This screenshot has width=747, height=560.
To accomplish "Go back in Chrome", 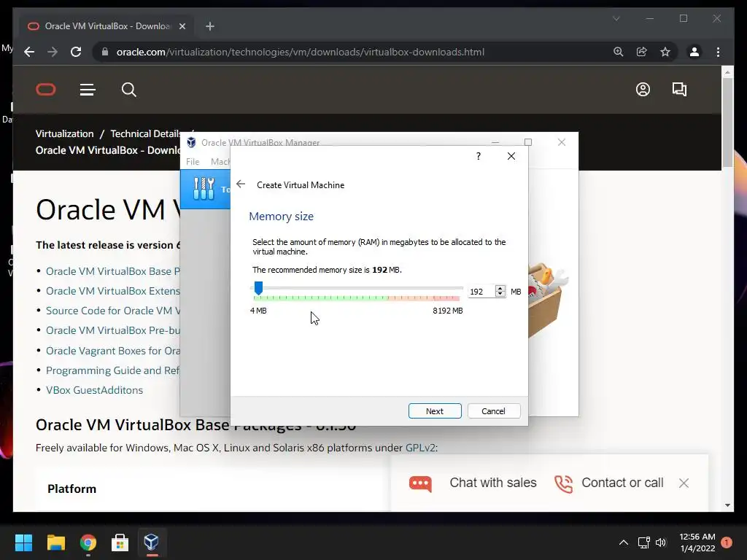I will click(x=29, y=52).
